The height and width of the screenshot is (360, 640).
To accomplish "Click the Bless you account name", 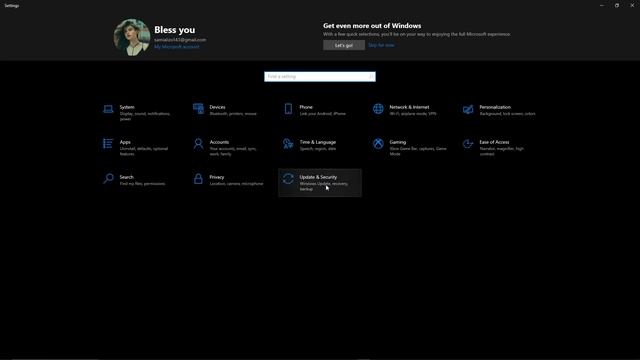I will pos(175,30).
